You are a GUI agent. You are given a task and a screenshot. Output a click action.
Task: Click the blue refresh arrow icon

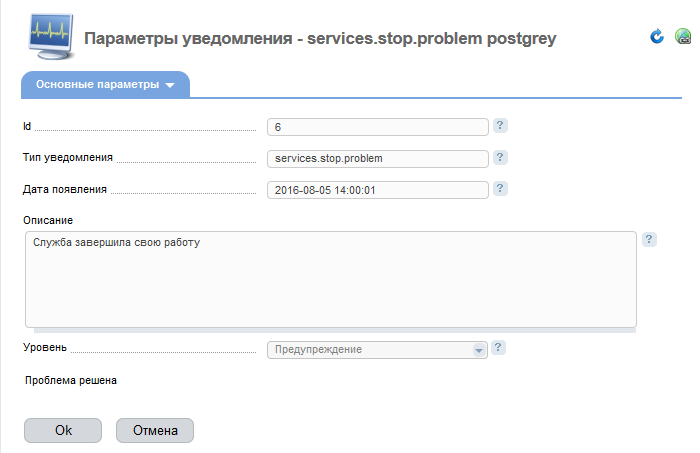[657, 36]
